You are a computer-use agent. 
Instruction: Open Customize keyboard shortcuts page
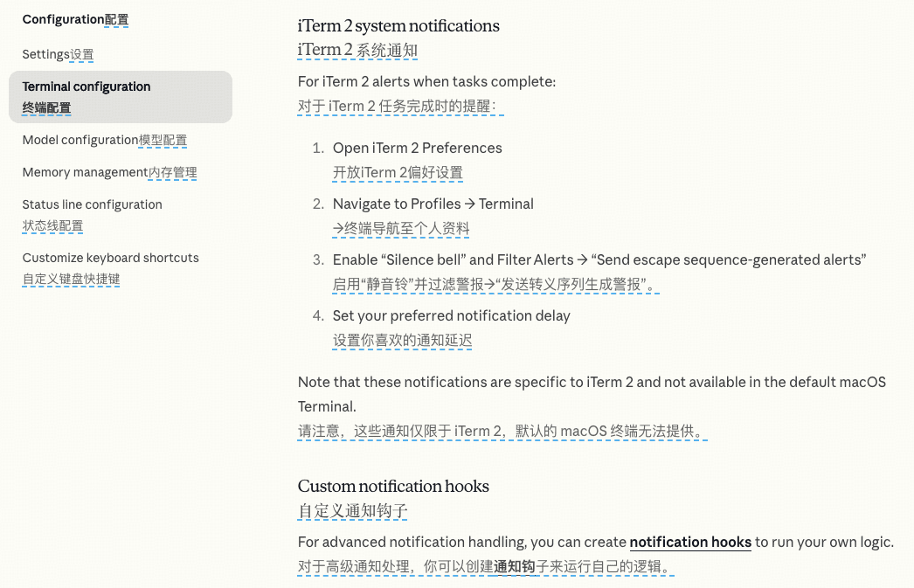[x=110, y=258]
